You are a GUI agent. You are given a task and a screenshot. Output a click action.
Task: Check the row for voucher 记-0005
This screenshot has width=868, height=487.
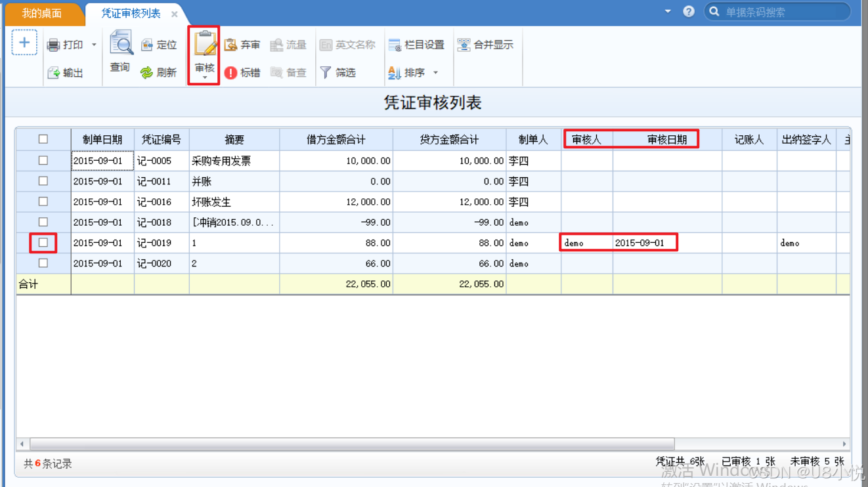pyautogui.click(x=43, y=160)
